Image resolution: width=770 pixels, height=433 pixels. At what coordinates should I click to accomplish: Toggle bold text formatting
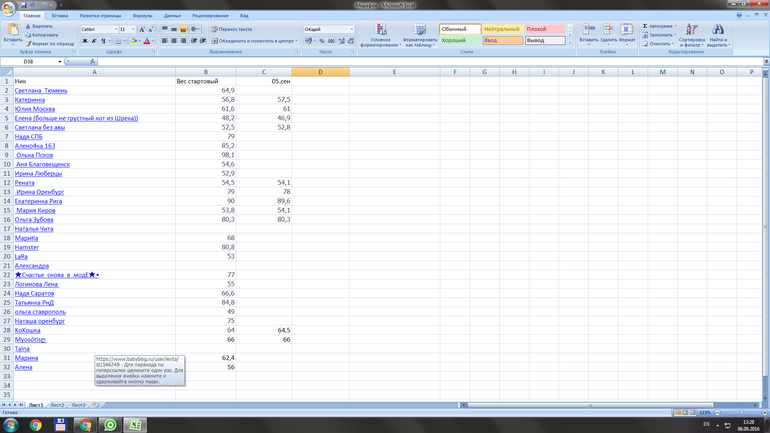coord(85,41)
